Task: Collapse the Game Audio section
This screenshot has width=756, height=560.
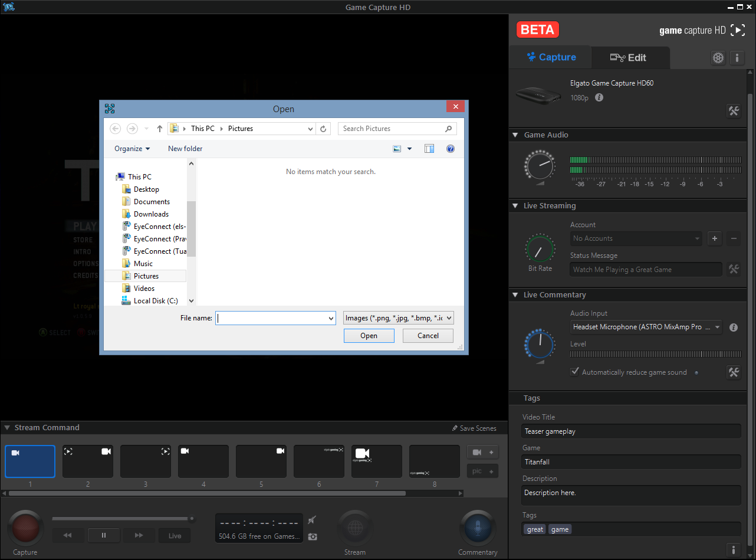Action: tap(515, 135)
